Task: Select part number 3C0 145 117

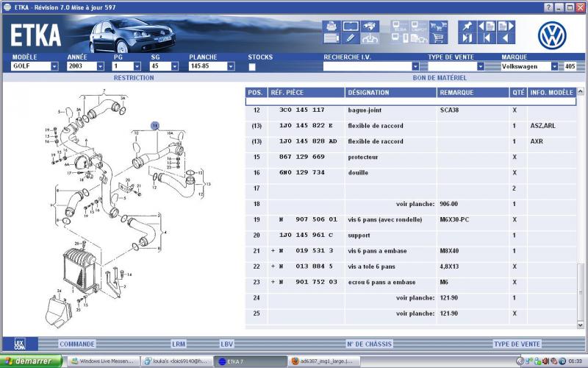Action: click(x=302, y=110)
